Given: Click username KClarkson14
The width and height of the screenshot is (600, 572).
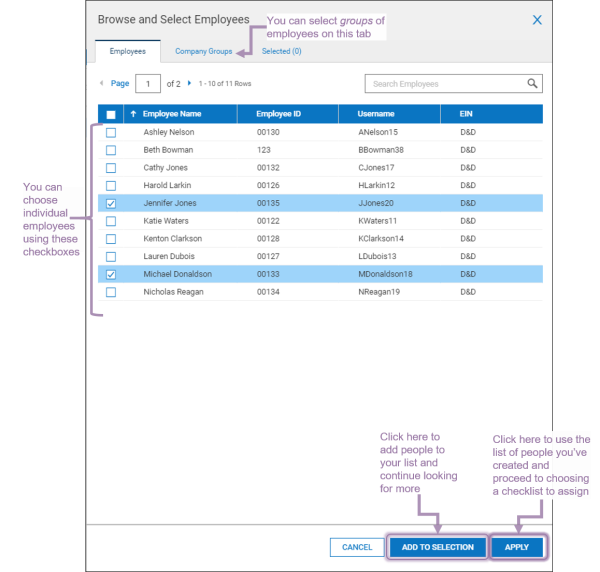Looking at the screenshot, I should point(381,238).
